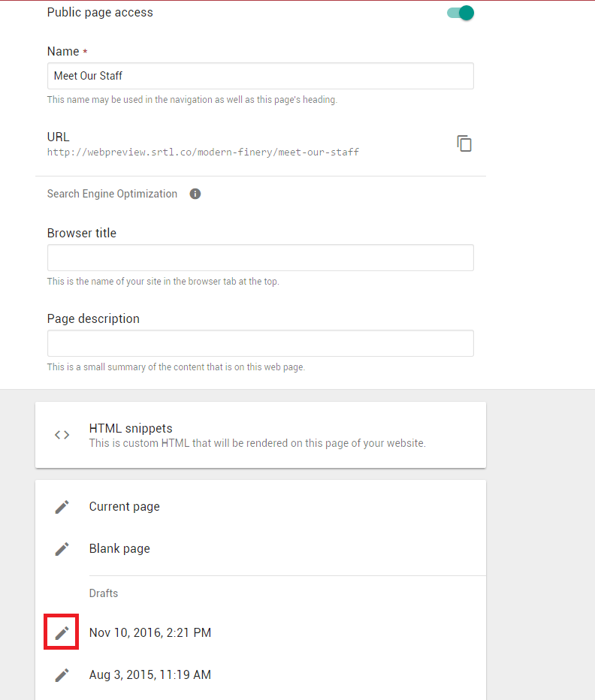Click the Drafts section label

pos(104,593)
